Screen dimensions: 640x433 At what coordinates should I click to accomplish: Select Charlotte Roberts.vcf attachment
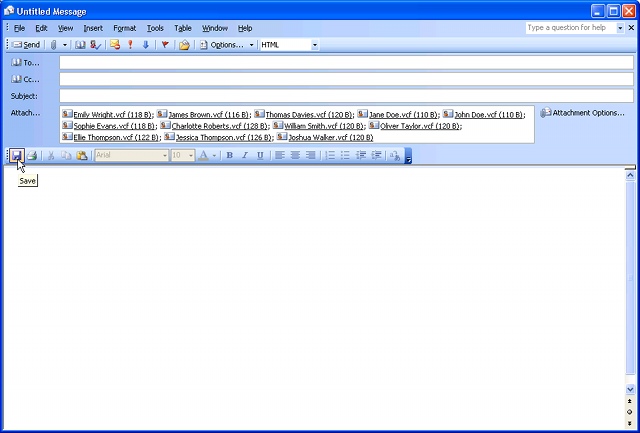214,126
